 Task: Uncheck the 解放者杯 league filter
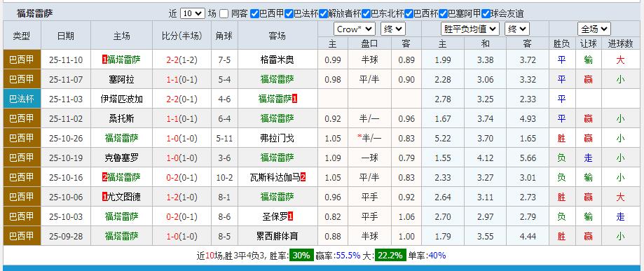tap(323, 13)
